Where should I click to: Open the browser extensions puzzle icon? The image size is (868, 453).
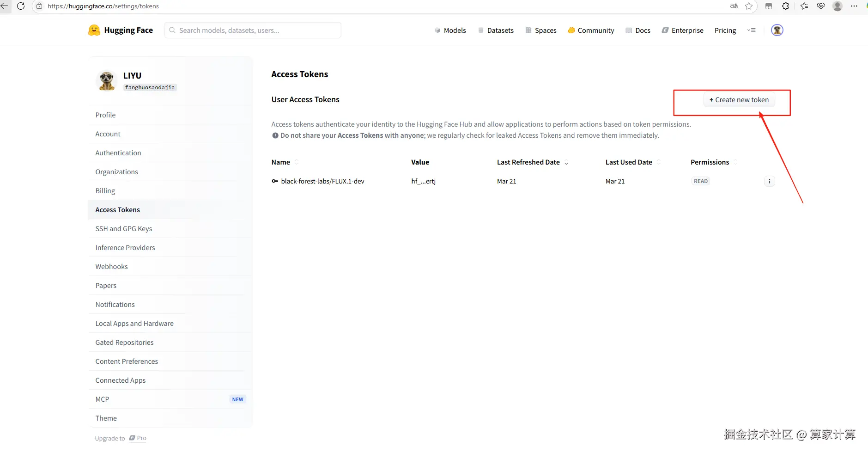(x=785, y=6)
